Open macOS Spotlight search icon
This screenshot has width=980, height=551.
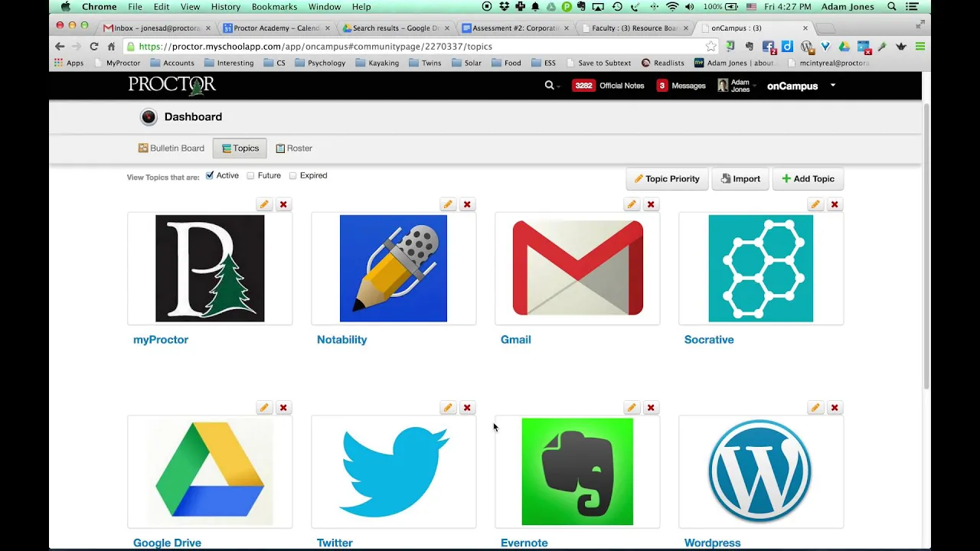(892, 7)
